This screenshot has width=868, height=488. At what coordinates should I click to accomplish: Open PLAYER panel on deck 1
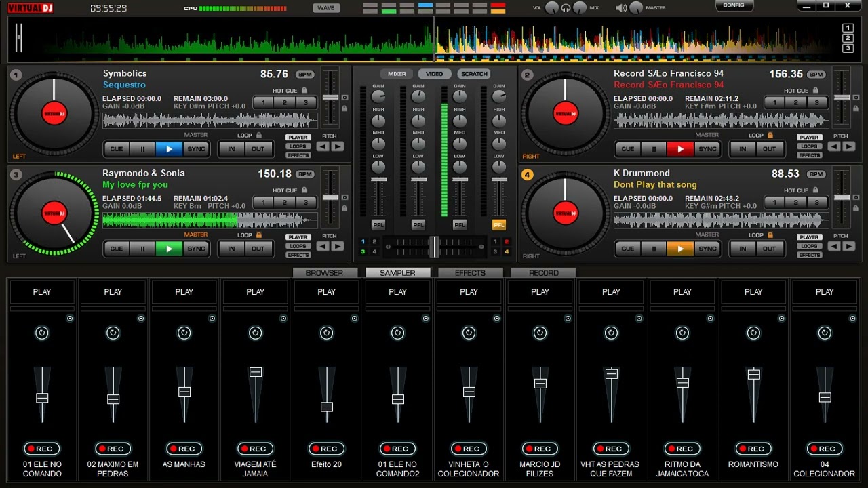coord(298,138)
